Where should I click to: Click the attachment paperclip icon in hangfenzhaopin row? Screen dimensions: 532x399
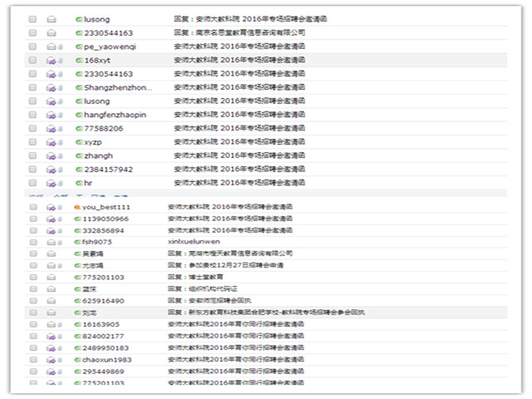[x=60, y=115]
